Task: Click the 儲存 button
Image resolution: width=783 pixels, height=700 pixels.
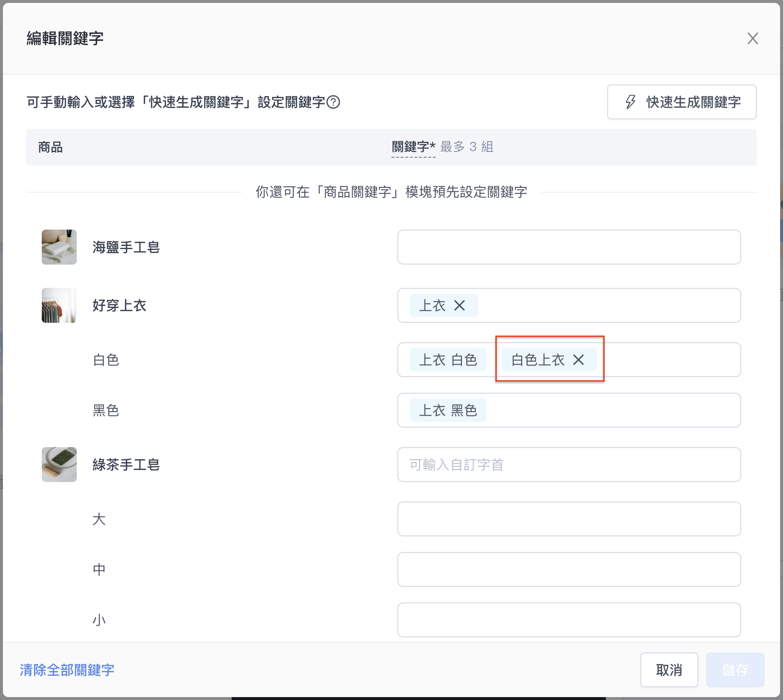Action: tap(735, 670)
